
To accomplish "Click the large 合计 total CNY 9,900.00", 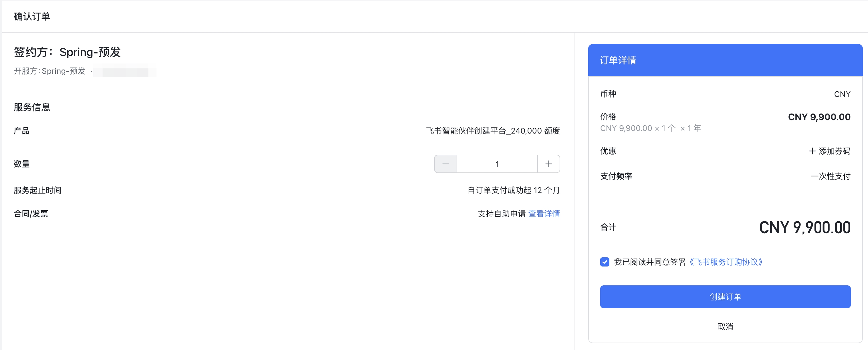I will pos(805,227).
